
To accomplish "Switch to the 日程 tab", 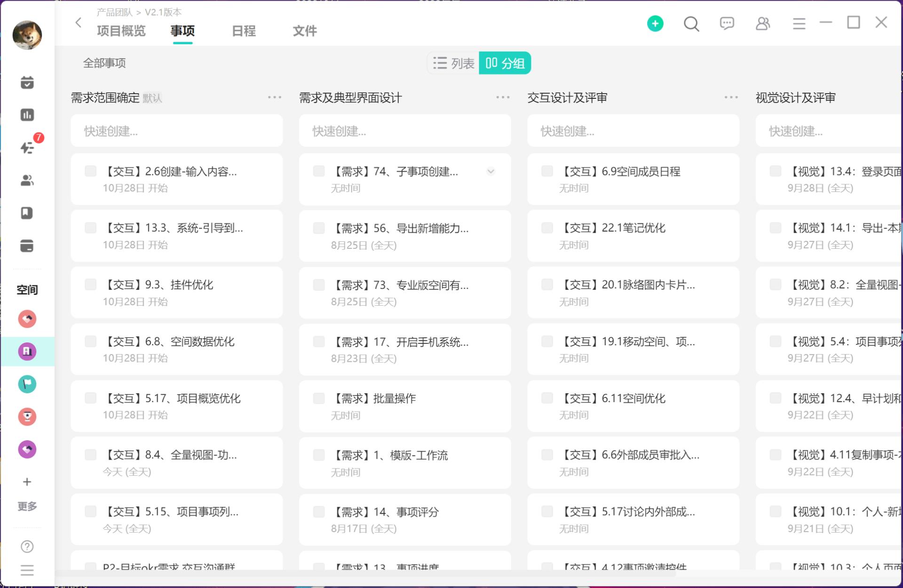I will coord(244,31).
